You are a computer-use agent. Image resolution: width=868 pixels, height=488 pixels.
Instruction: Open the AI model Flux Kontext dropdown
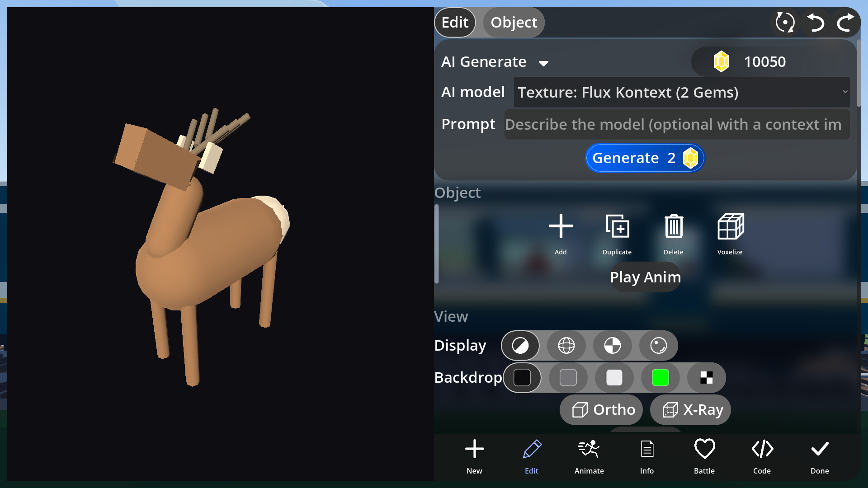(x=682, y=92)
